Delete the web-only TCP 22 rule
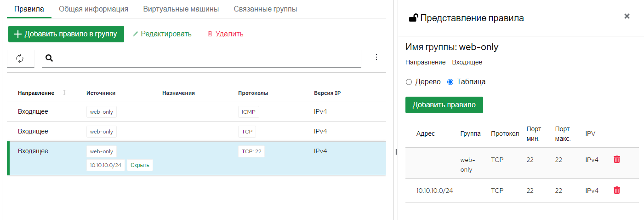644x220 pixels. 617,159
